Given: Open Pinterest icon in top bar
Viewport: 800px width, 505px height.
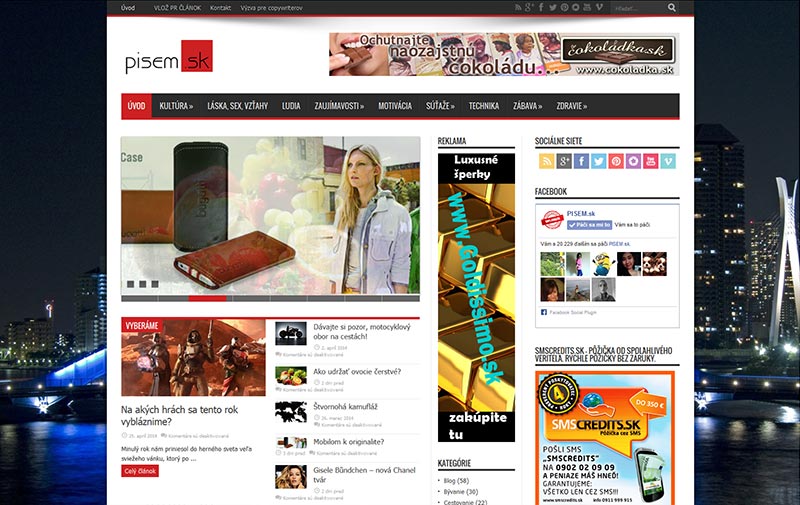Looking at the screenshot, I should [565, 8].
